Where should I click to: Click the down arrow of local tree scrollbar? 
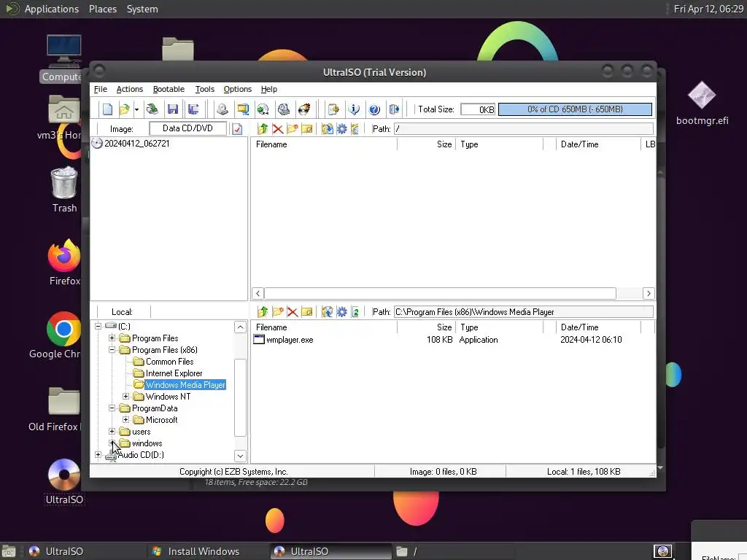coord(240,456)
